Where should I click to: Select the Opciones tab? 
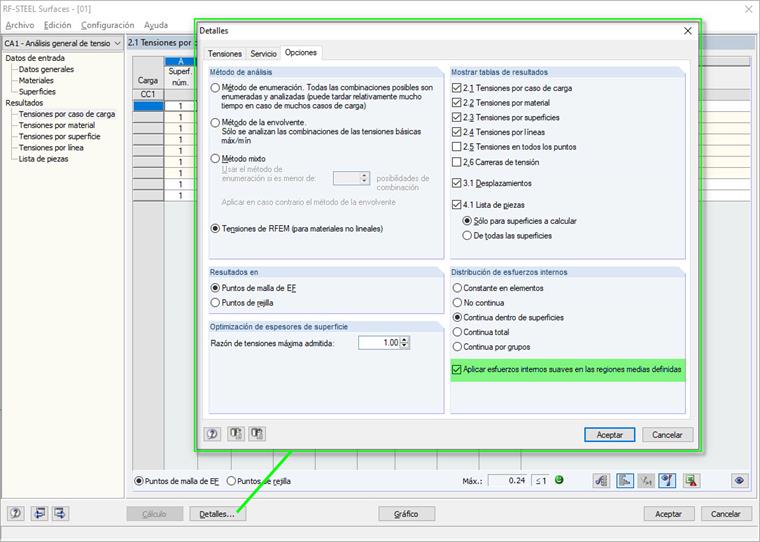301,52
